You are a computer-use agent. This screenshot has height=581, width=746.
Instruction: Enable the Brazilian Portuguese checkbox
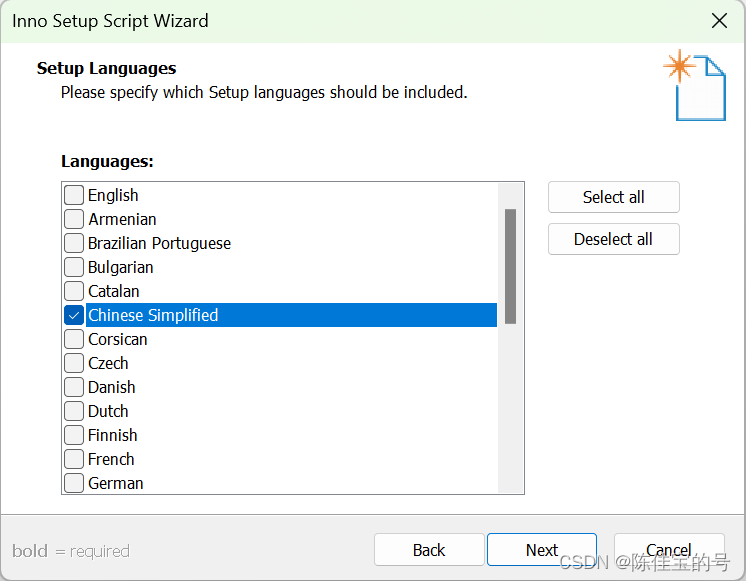click(74, 243)
